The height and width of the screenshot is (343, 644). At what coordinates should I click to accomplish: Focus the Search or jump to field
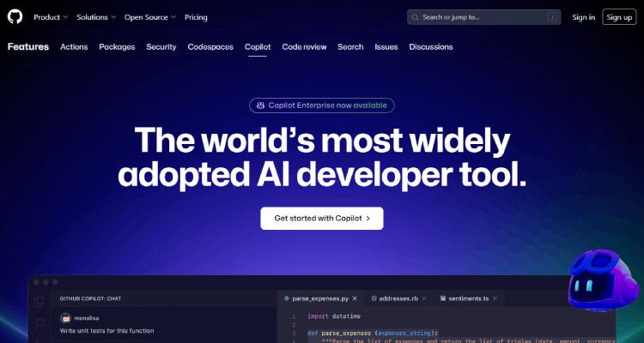(483, 17)
